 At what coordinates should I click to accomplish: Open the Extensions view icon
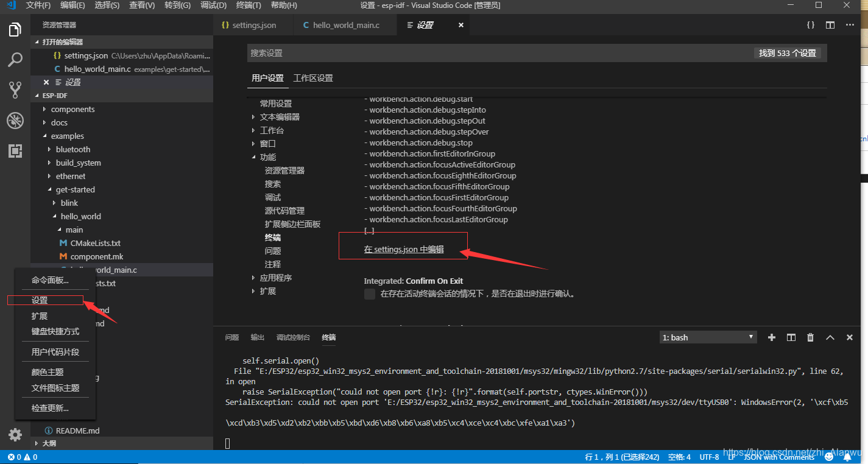(x=15, y=151)
